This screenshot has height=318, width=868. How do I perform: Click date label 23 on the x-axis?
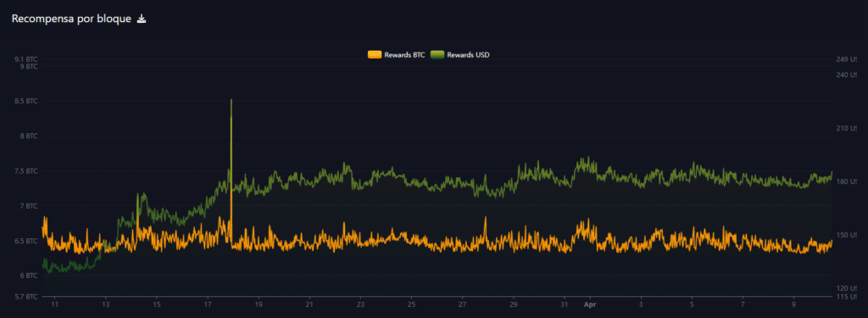360,304
